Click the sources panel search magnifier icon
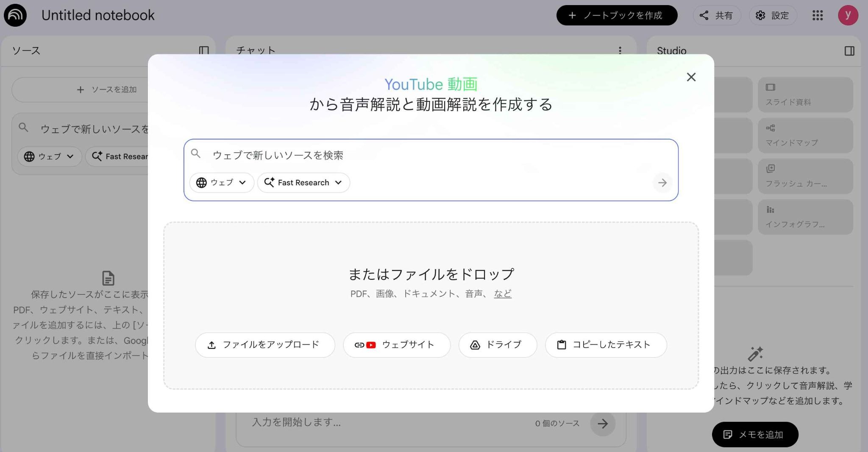 click(x=24, y=127)
